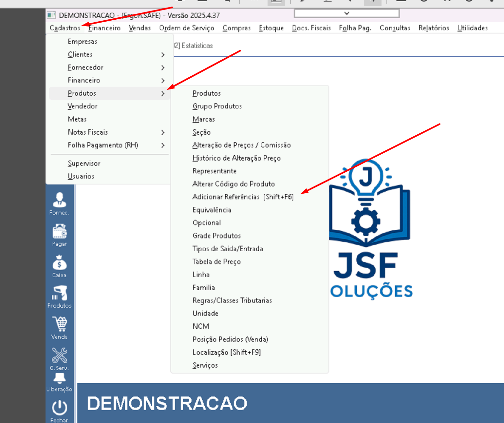This screenshot has height=423, width=504.
Task: Expand the Produtos submenu arrow
Action: point(163,93)
